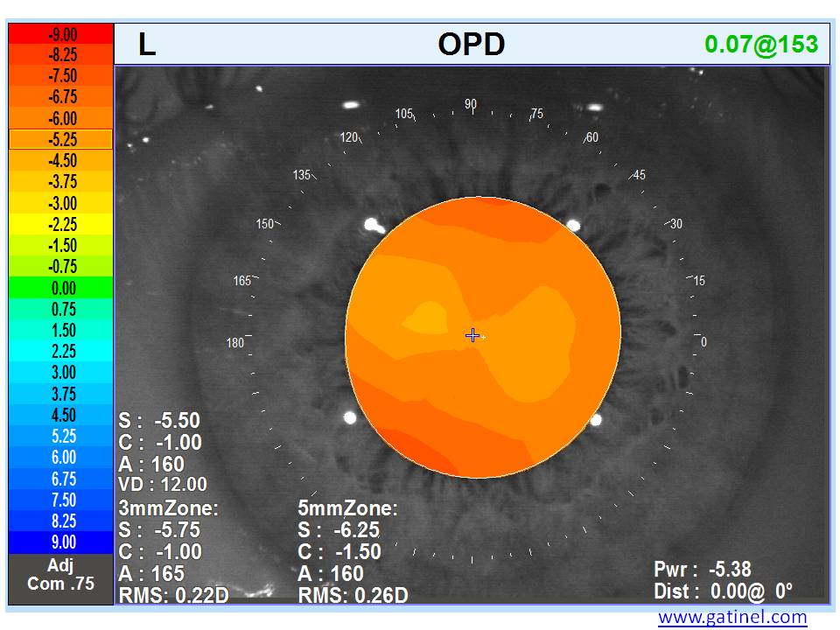Click the Adj Com .75 box
Image resolution: width=840 pixels, height=630 pixels.
(x=60, y=575)
